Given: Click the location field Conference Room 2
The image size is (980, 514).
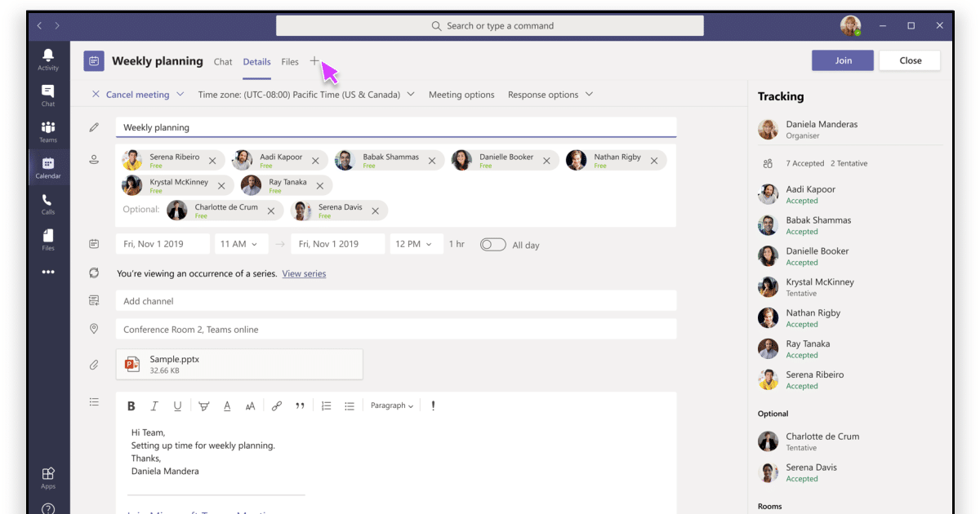Looking at the screenshot, I should (396, 330).
